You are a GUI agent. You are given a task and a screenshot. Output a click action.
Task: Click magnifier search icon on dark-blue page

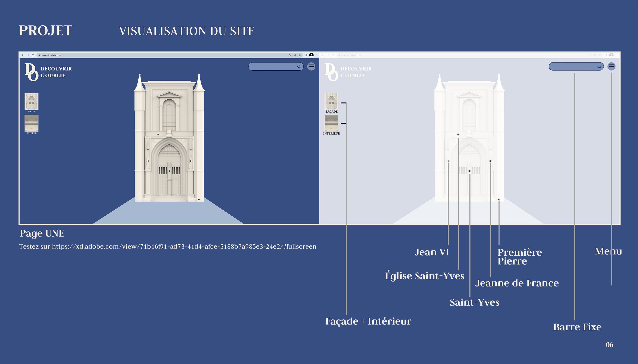click(299, 67)
